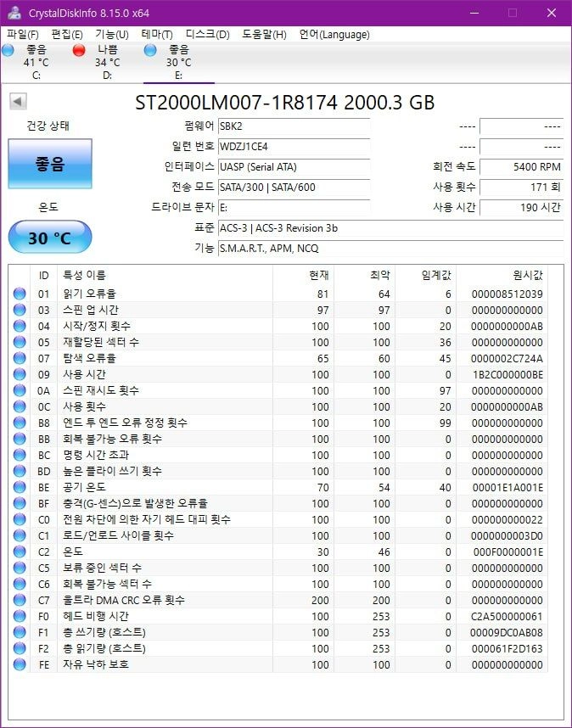Screen dimensions: 572x728
Task: Switch to drive D: 34 °C tab
Action: [107, 62]
